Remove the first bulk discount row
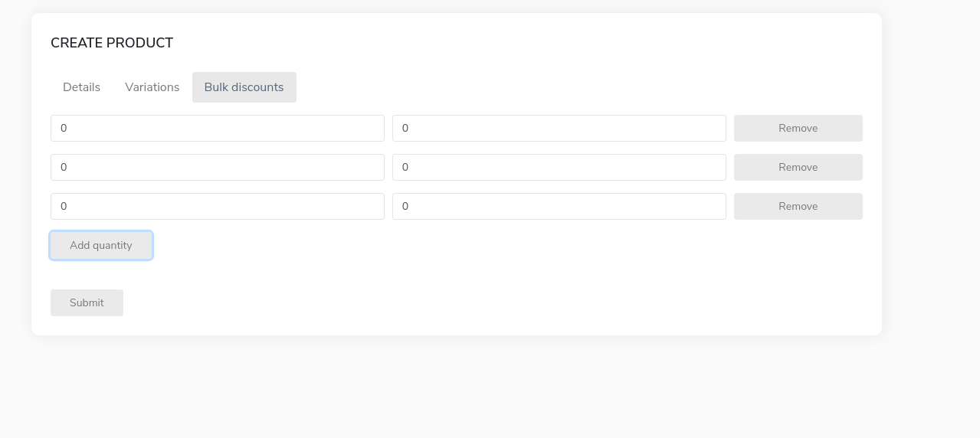Image resolution: width=980 pixels, height=438 pixels. coord(798,129)
